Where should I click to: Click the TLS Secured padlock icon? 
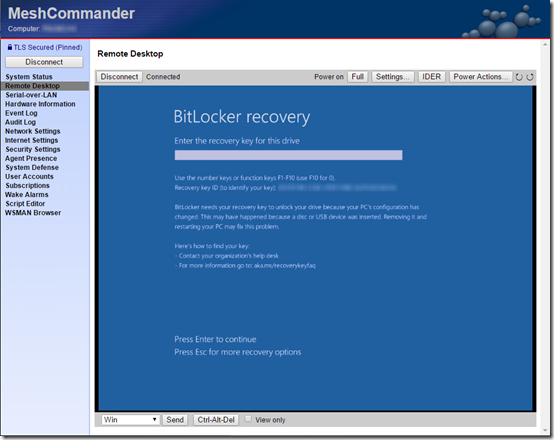click(10, 47)
